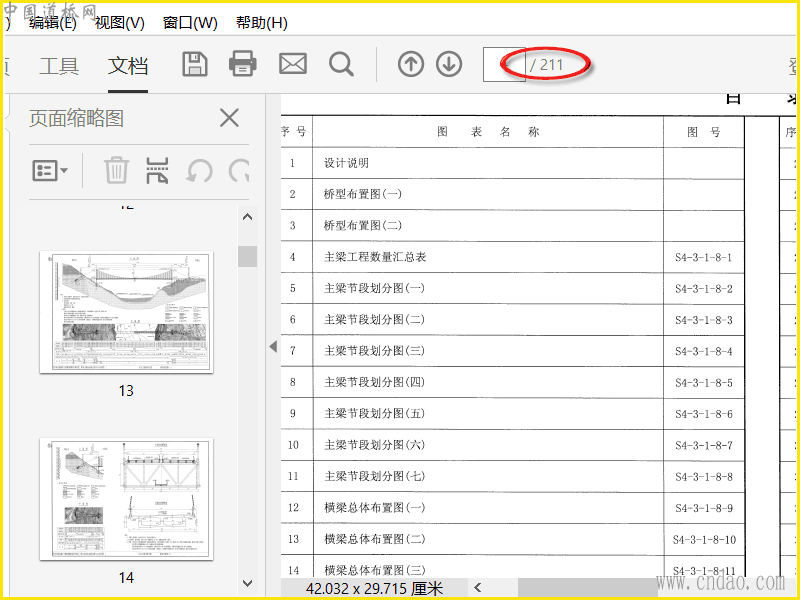
Task: Click thumbnail panel scroll up arrow
Action: point(247,217)
